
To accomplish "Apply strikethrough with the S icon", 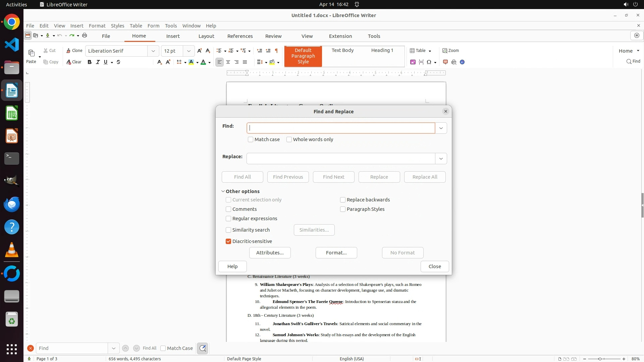I will click(x=118, y=62).
